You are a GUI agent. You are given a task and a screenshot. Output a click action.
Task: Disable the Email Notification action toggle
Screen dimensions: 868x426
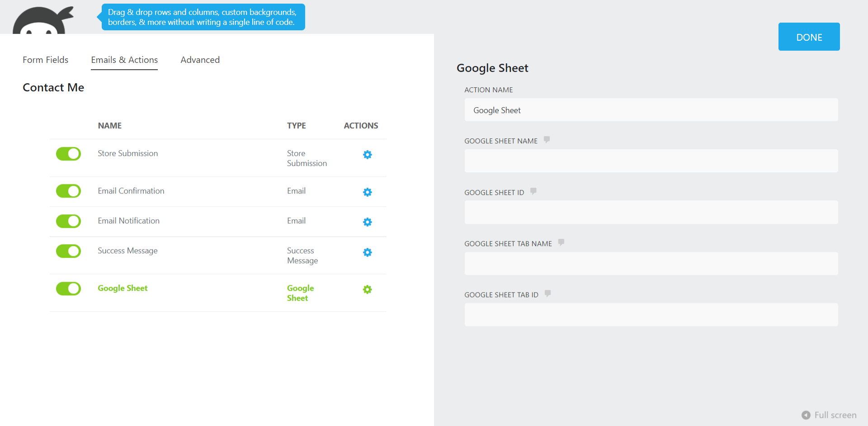tap(68, 221)
